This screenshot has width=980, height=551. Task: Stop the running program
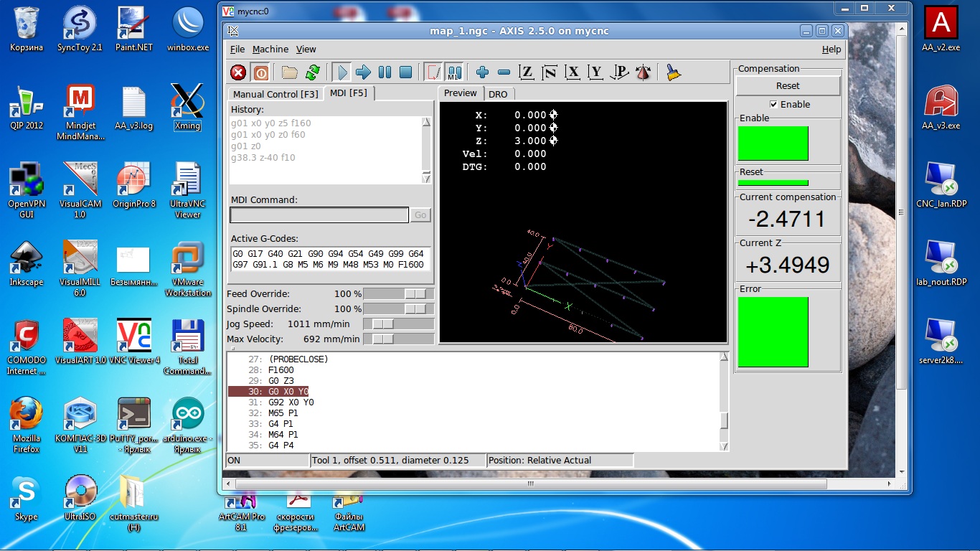pyautogui.click(x=405, y=72)
